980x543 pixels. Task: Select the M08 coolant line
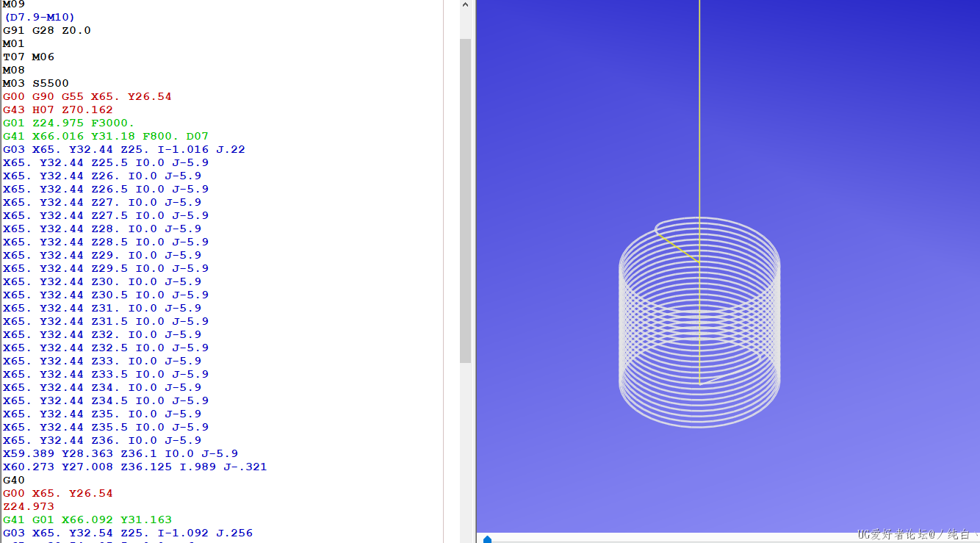14,70
